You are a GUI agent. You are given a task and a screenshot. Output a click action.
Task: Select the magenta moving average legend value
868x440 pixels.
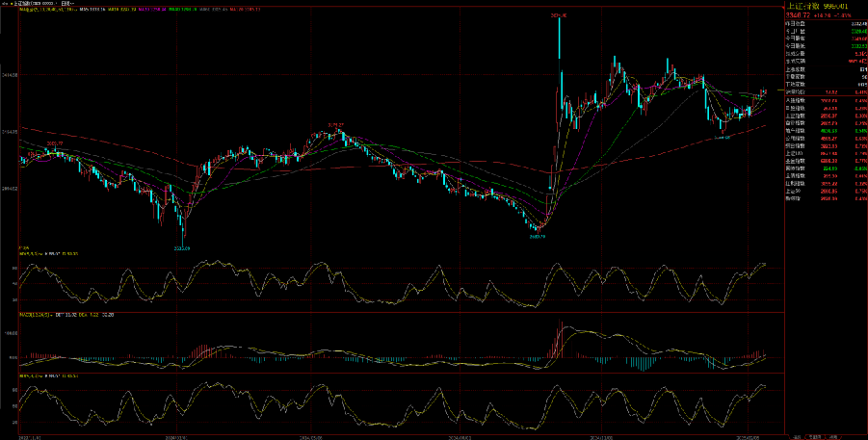(152, 10)
